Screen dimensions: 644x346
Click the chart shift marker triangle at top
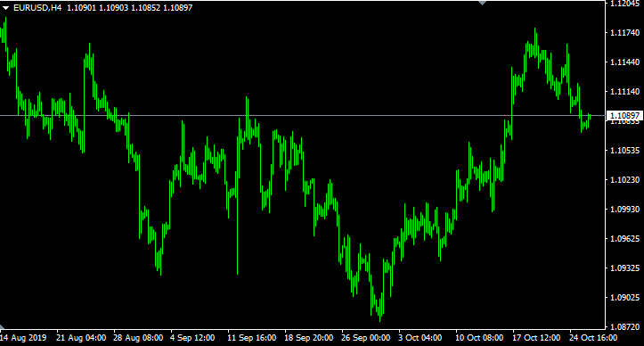tap(483, 3)
